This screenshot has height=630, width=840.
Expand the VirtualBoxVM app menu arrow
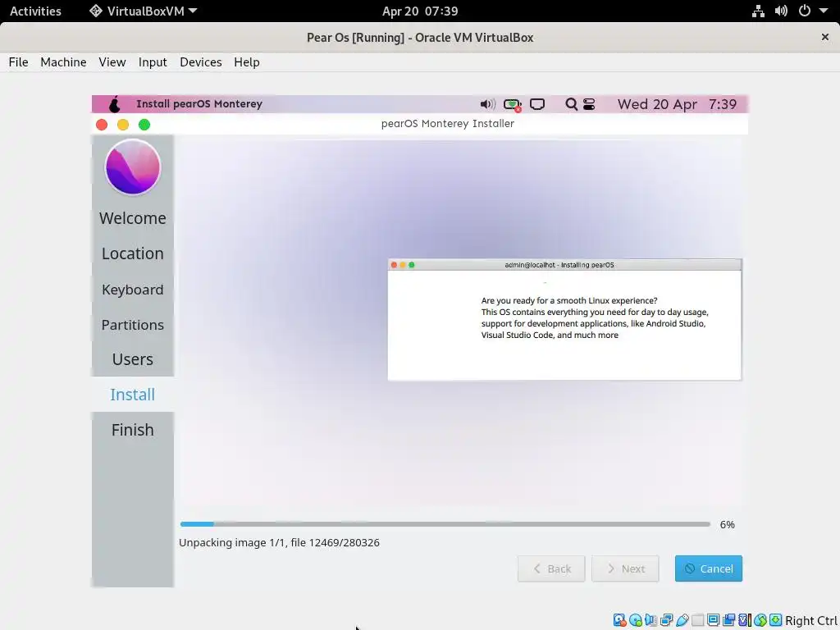coord(193,11)
